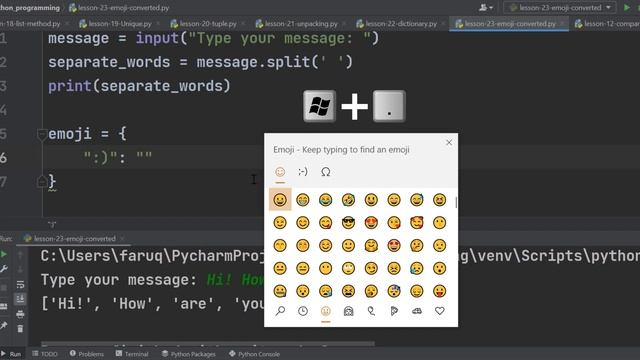The width and height of the screenshot is (640, 360).
Task: Insert the winking face emoji
Action: tap(280, 222)
